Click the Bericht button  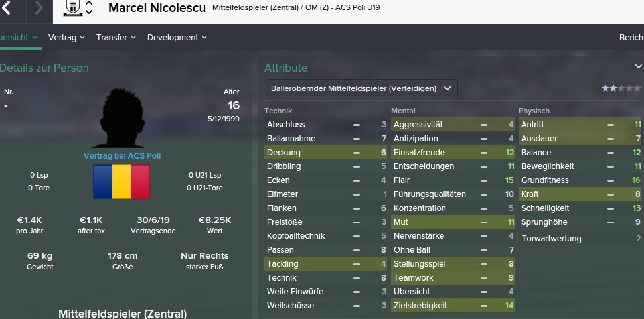point(631,38)
